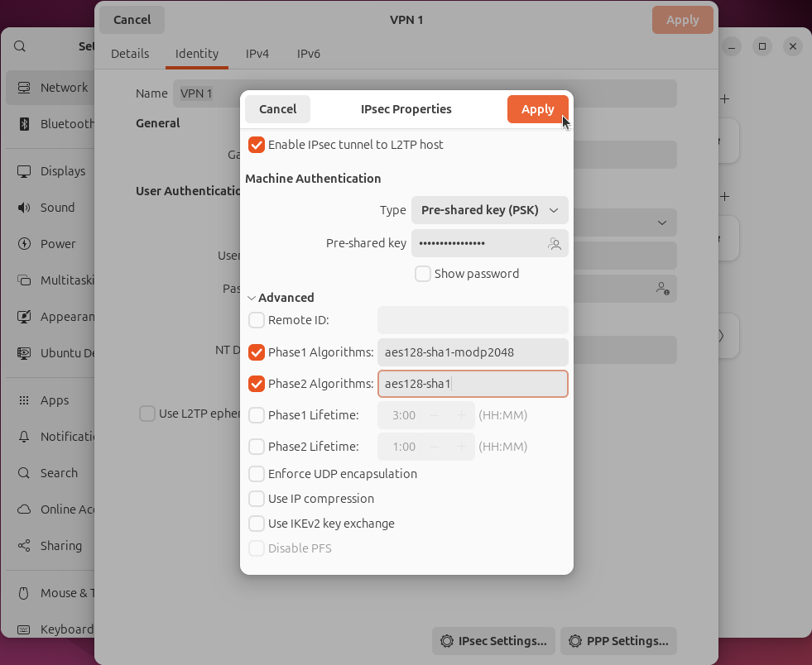Click the "Machine Authentication" section heading
Viewport: 812px width, 665px height.
coord(313,179)
